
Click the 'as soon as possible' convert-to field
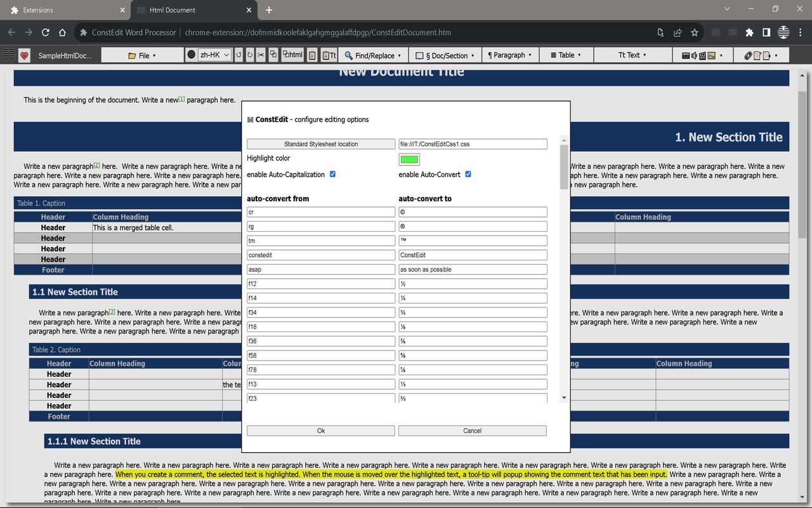(473, 269)
